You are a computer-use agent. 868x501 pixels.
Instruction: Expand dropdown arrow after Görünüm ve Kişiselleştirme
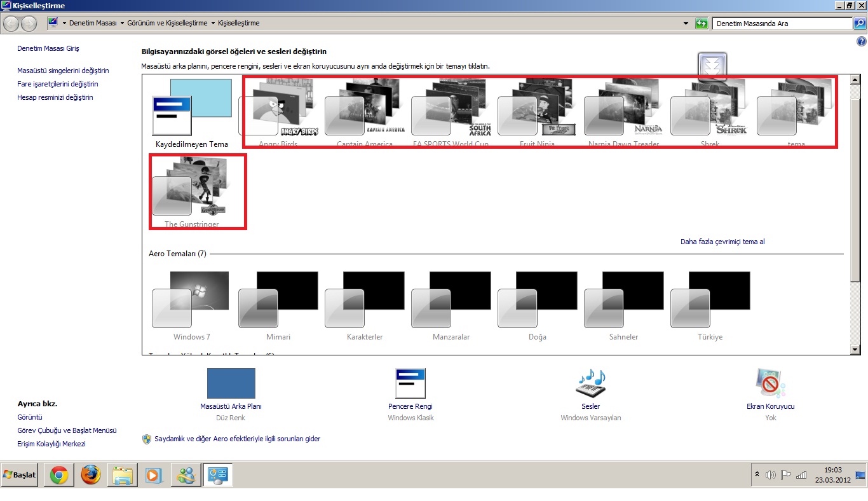[x=213, y=24]
